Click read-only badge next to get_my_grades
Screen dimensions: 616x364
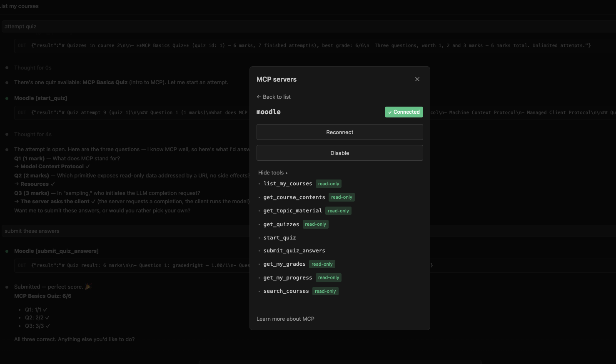[x=322, y=264]
